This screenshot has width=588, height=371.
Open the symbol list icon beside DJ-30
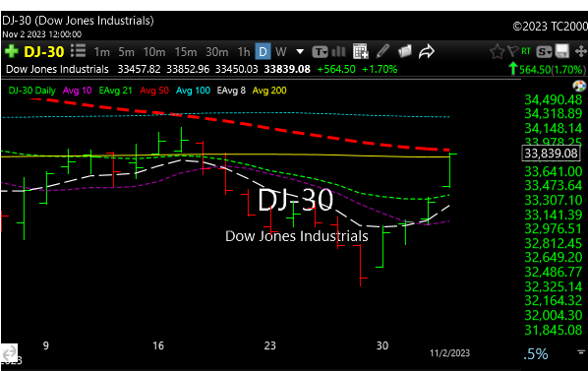[x=78, y=51]
